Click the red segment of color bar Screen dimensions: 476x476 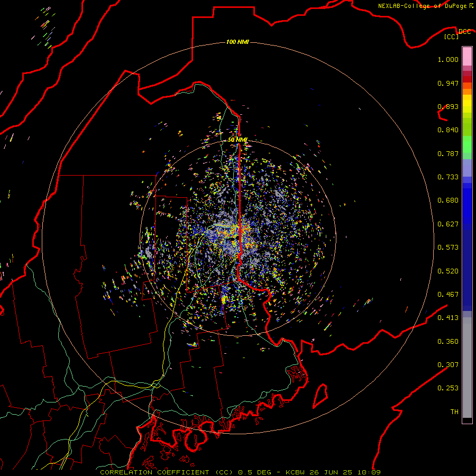pyautogui.click(x=467, y=79)
